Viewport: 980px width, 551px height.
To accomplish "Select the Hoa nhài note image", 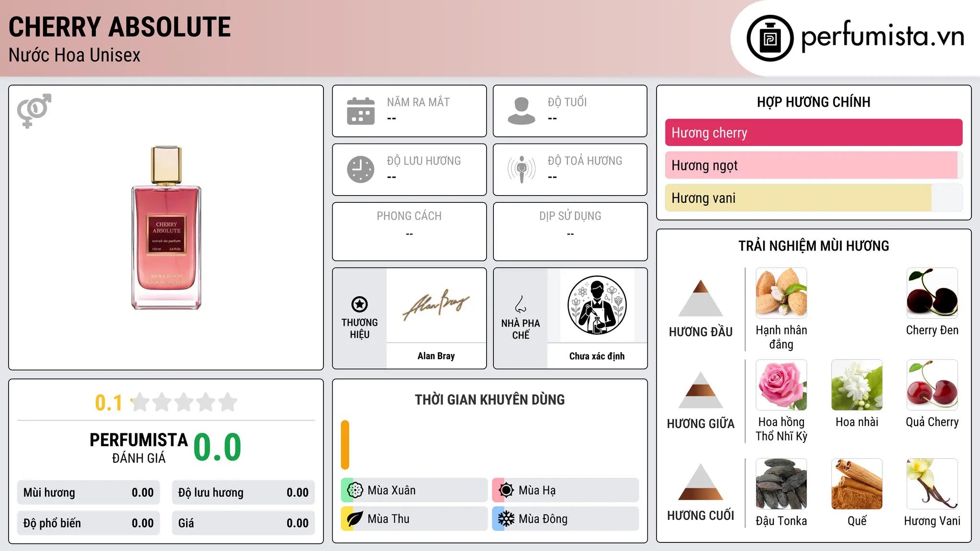I will pyautogui.click(x=857, y=385).
